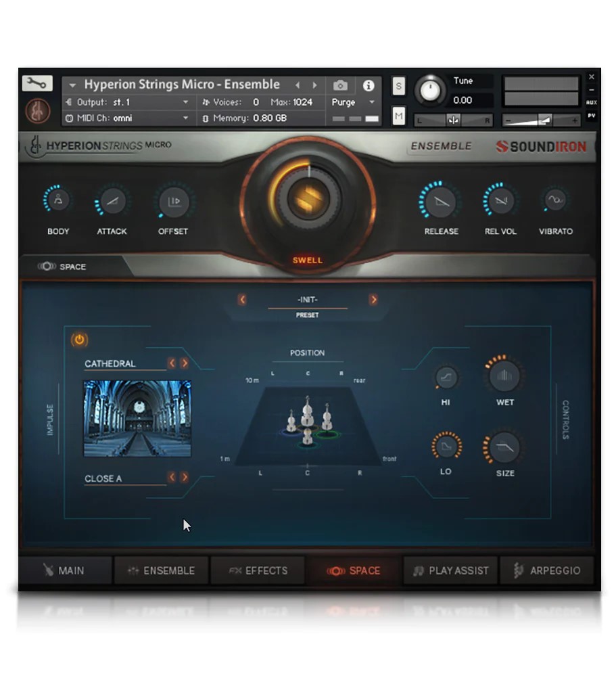Go to the ARPEGGIO tab
Image resolution: width=616 pixels, height=678 pixels.
(547, 570)
